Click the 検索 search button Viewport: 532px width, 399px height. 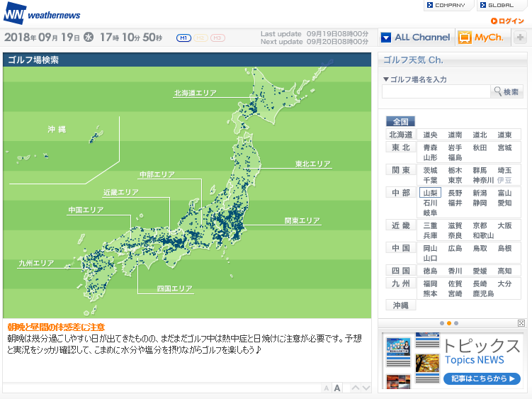click(506, 91)
